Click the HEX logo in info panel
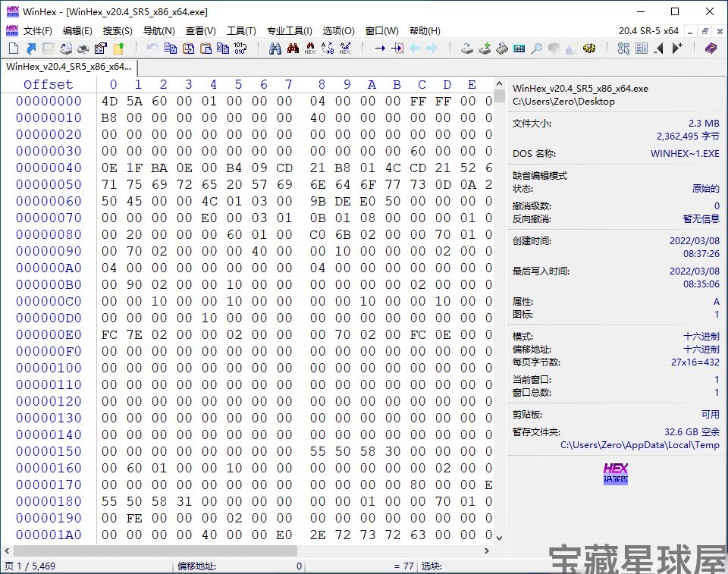 pos(616,474)
